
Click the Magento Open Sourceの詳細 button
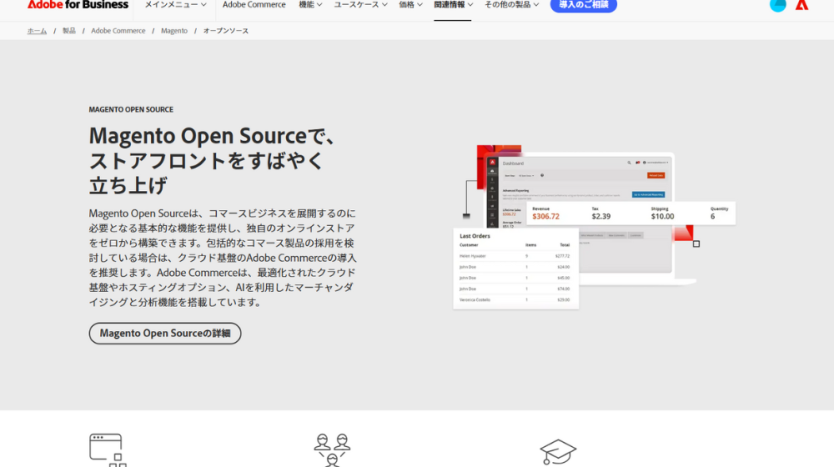pos(165,333)
